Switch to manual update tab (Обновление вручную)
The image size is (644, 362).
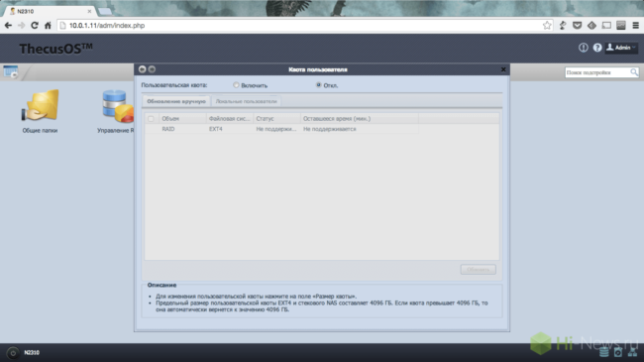pyautogui.click(x=176, y=101)
